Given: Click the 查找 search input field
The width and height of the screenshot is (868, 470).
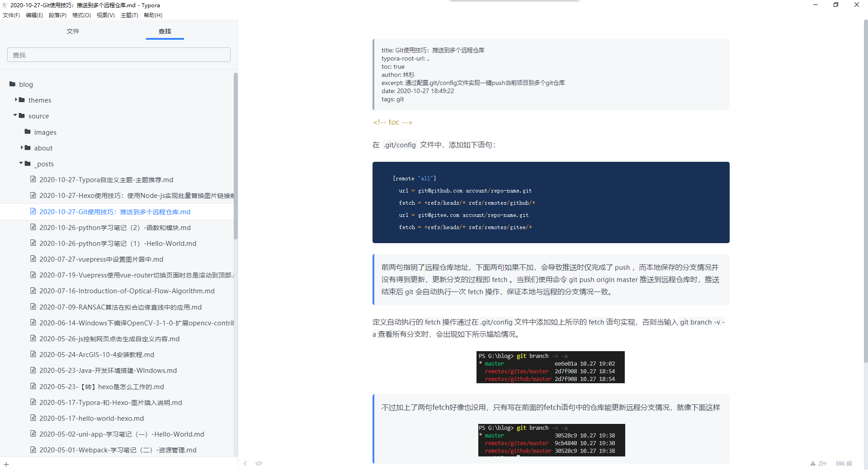Looking at the screenshot, I should pyautogui.click(x=118, y=55).
